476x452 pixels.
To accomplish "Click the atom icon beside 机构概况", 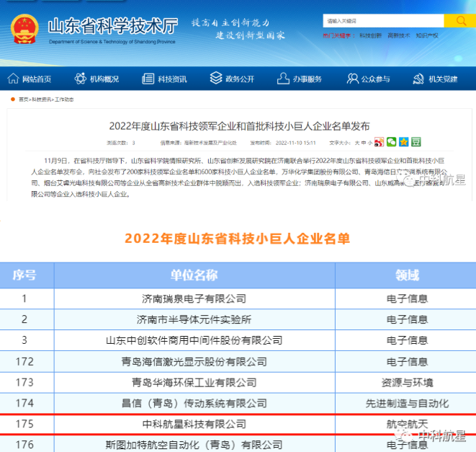I will point(81,79).
